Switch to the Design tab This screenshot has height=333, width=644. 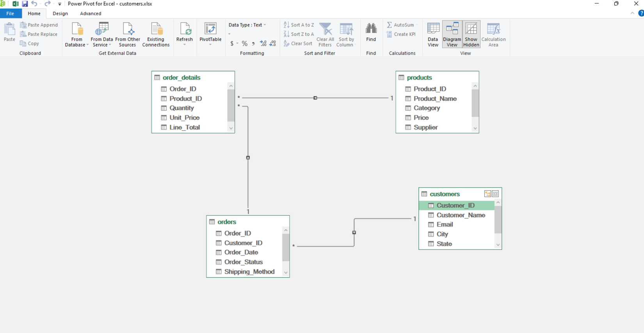click(60, 14)
